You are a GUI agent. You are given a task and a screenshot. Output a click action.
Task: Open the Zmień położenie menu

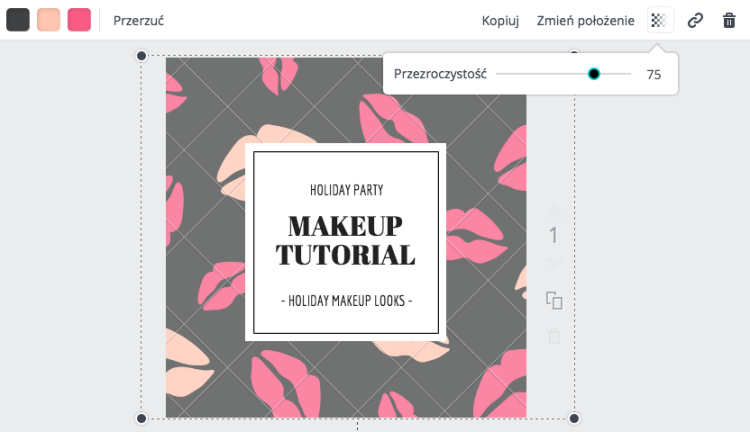coord(585,21)
